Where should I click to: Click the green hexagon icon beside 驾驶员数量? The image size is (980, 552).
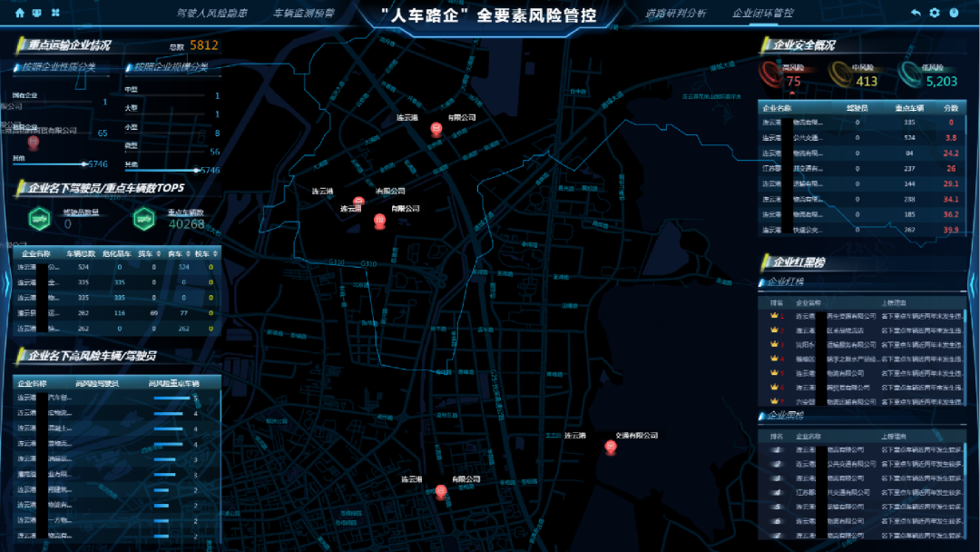coord(38,218)
